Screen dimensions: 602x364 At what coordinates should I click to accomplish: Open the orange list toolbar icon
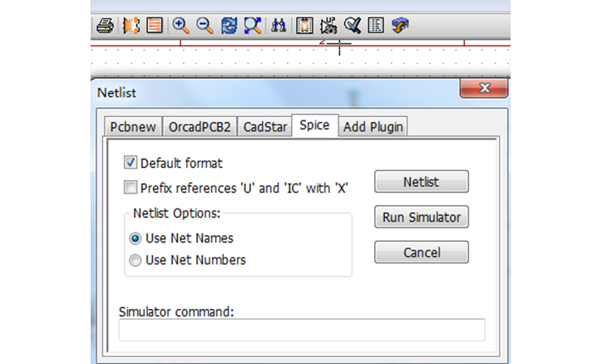(x=155, y=26)
